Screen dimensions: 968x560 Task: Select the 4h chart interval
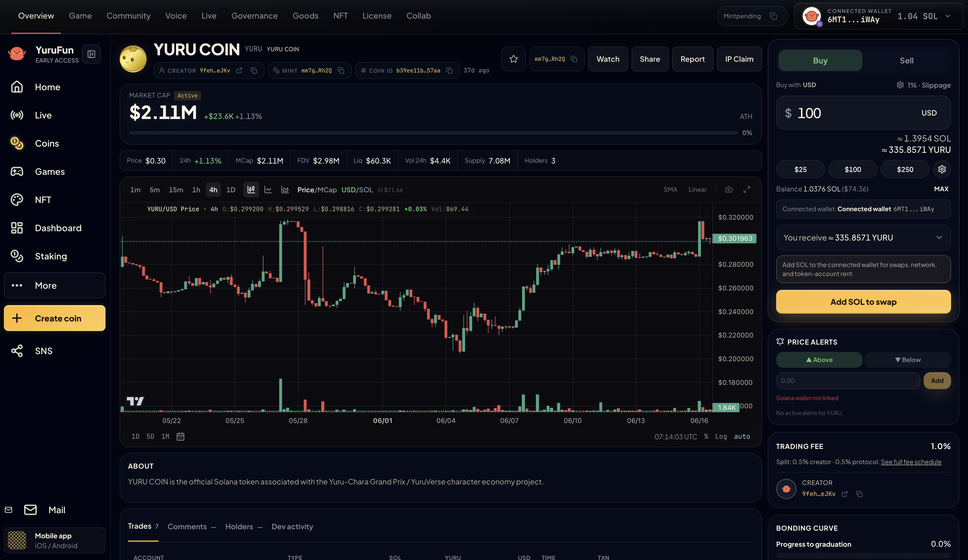(x=213, y=190)
